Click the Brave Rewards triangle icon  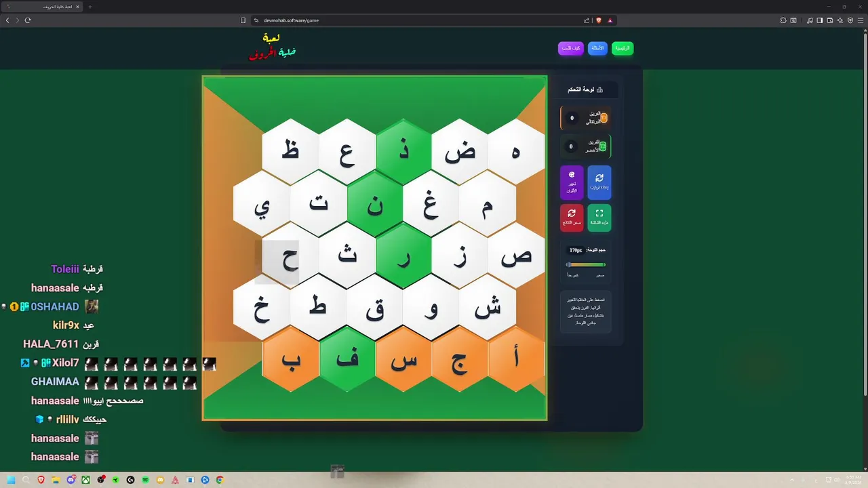coord(610,20)
